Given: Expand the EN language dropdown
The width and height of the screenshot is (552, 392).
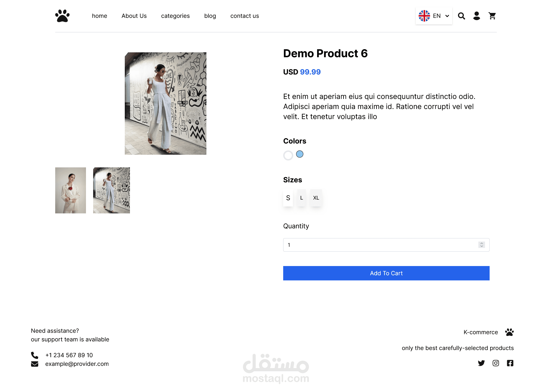Looking at the screenshot, I should click(434, 16).
